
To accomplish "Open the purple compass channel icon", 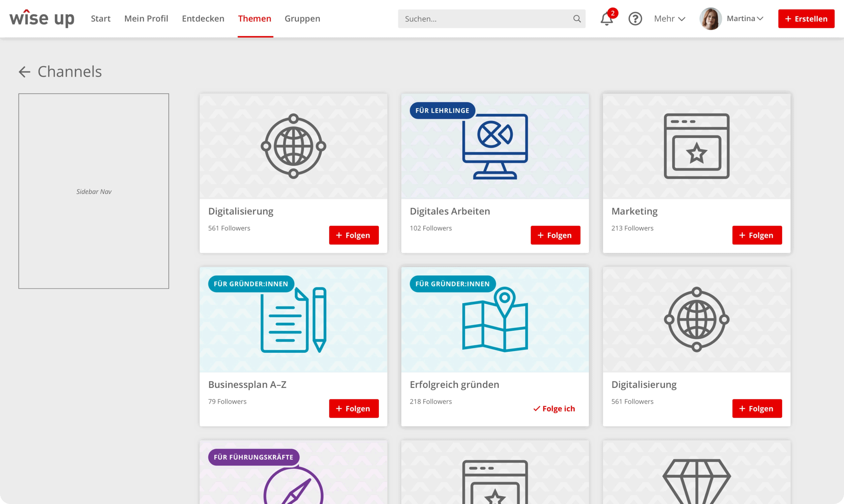I will [293, 486].
